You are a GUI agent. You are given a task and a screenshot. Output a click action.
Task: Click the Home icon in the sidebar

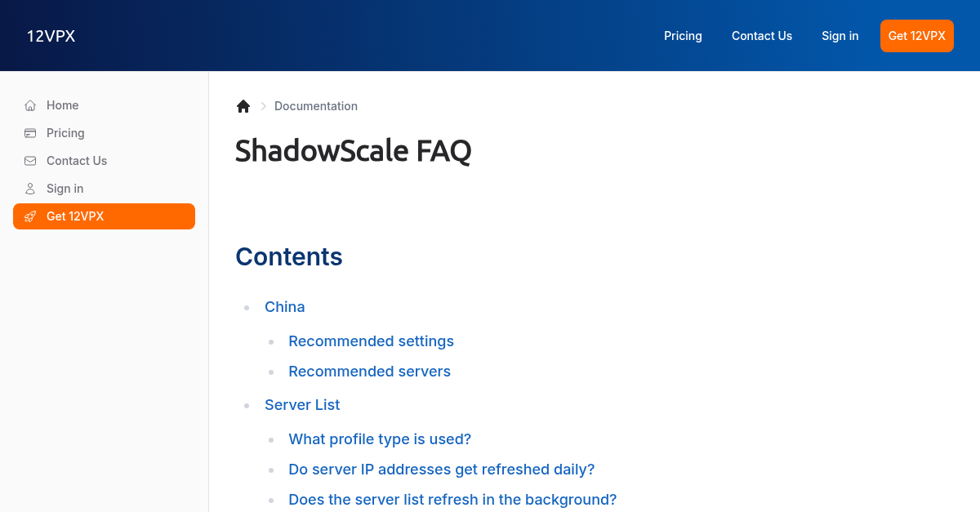coord(29,105)
